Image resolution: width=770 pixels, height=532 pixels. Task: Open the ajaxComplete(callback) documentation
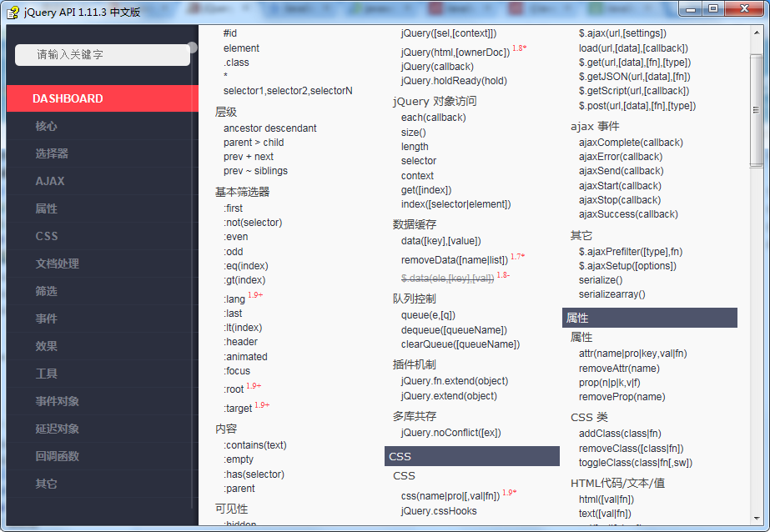pyautogui.click(x=628, y=142)
